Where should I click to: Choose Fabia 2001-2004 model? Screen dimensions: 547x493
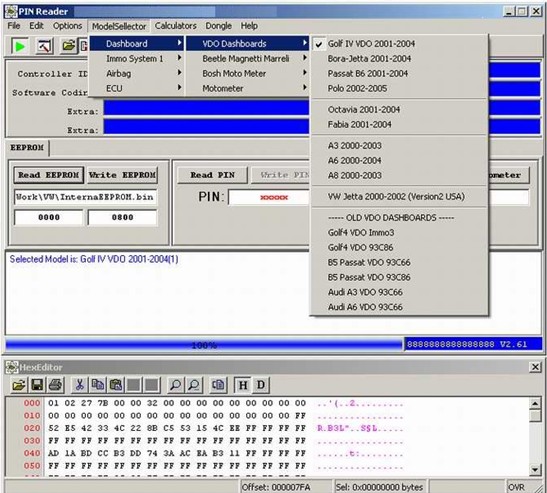coord(399,125)
